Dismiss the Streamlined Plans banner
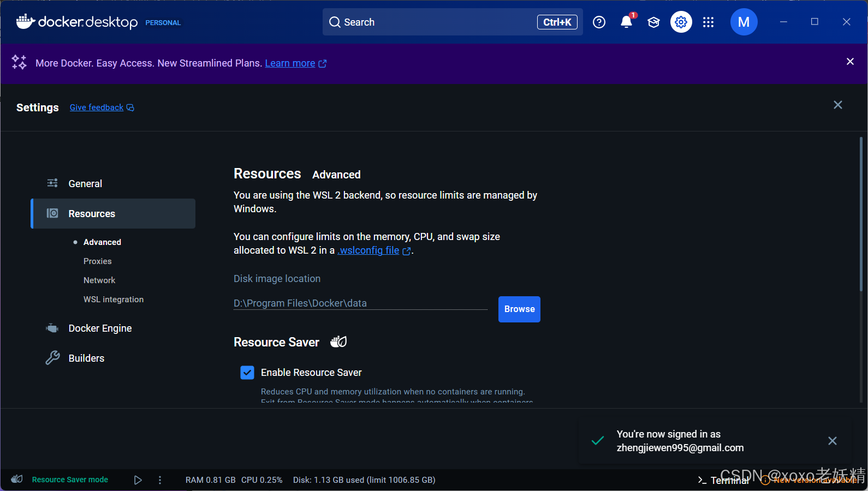The image size is (868, 491). pos(850,62)
